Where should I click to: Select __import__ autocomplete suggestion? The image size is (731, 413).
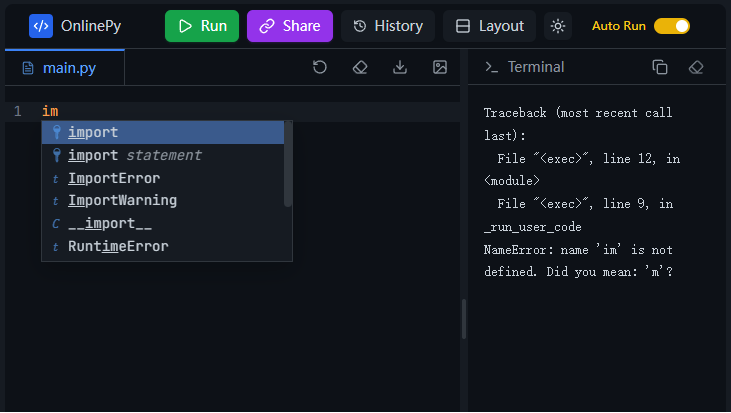[x=163, y=224]
